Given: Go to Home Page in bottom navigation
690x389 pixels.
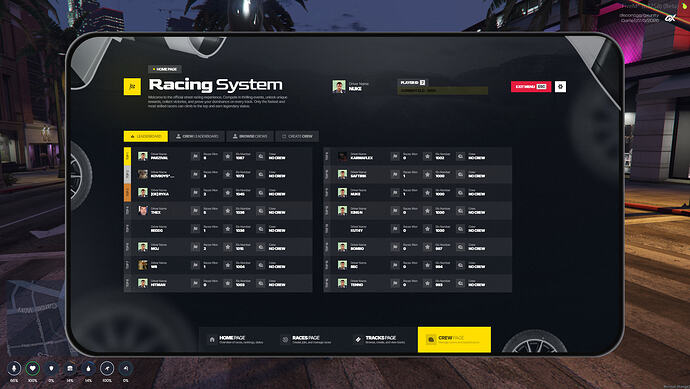Looking at the screenshot, I should [x=236, y=339].
